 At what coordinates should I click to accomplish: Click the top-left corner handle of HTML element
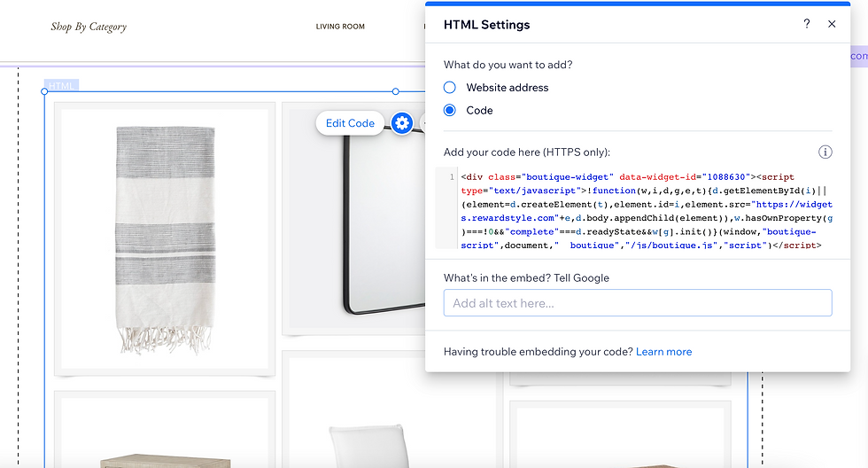coord(44,91)
